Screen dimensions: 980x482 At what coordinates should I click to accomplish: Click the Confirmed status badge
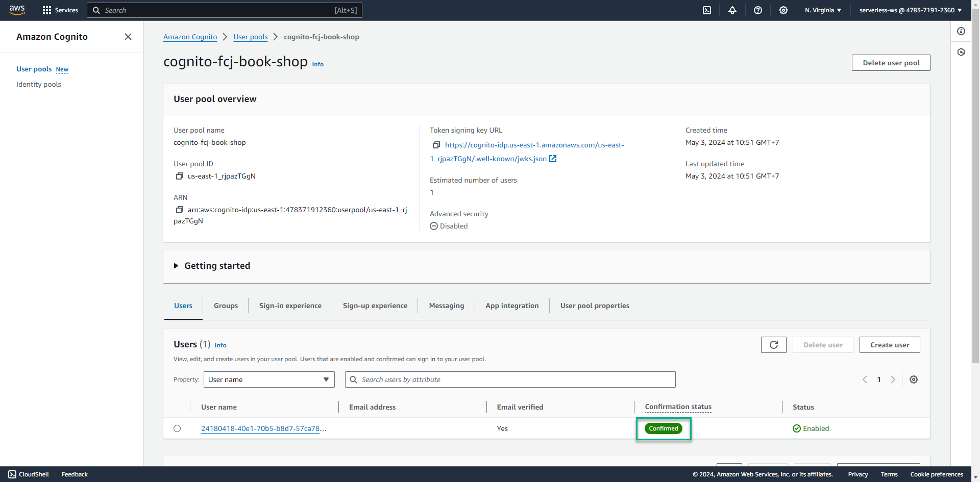point(664,428)
